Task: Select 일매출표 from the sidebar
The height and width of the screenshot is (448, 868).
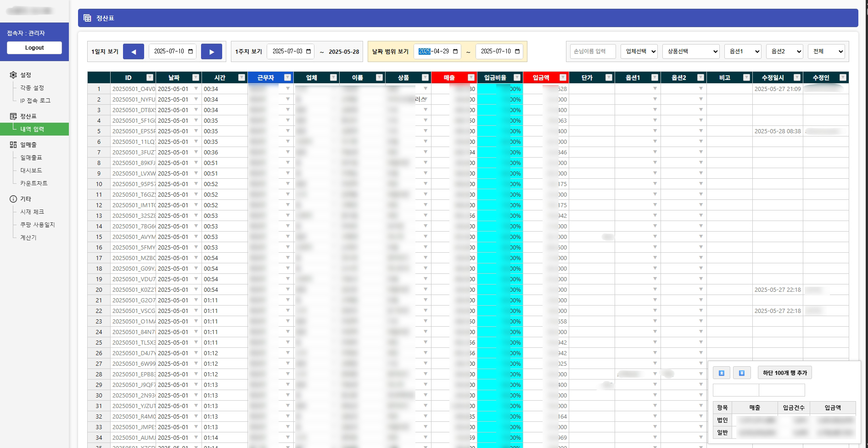Action: click(x=32, y=157)
